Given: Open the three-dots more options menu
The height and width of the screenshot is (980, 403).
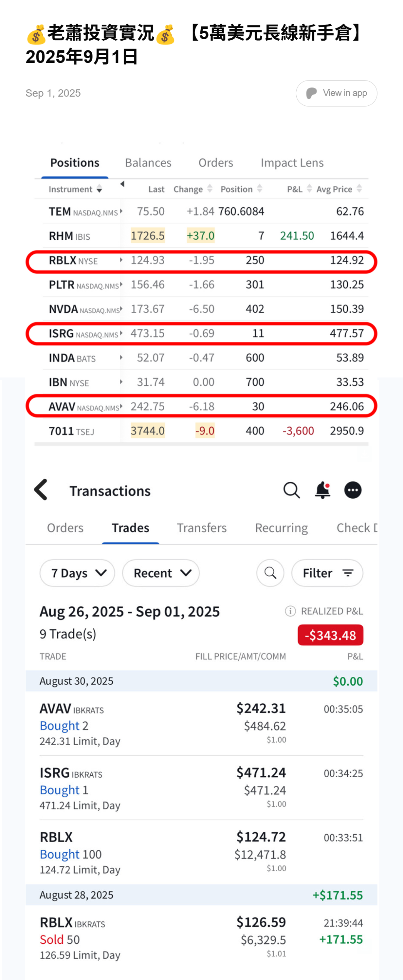Looking at the screenshot, I should 352,490.
